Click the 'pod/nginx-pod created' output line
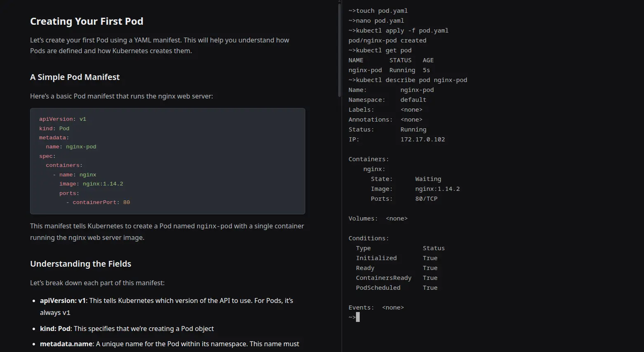Viewport: 644px width, 352px height. click(387, 40)
